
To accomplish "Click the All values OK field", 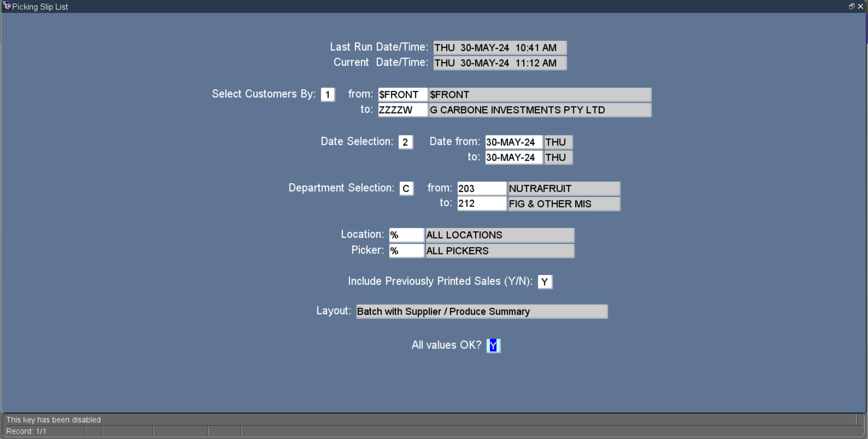I will 493,345.
